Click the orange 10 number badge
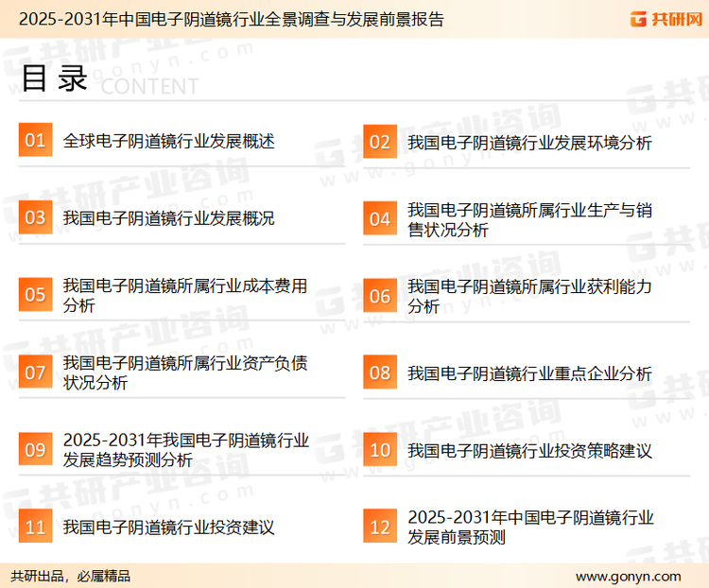 point(380,450)
